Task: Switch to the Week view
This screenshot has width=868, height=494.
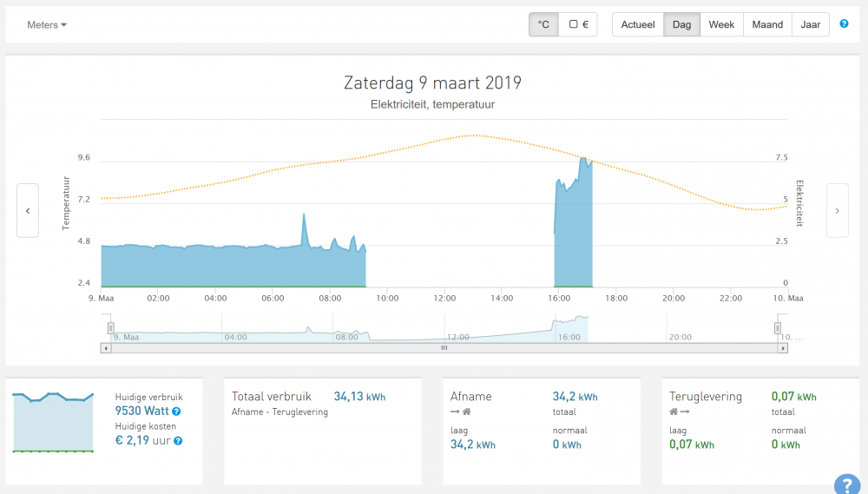Action: tap(721, 25)
